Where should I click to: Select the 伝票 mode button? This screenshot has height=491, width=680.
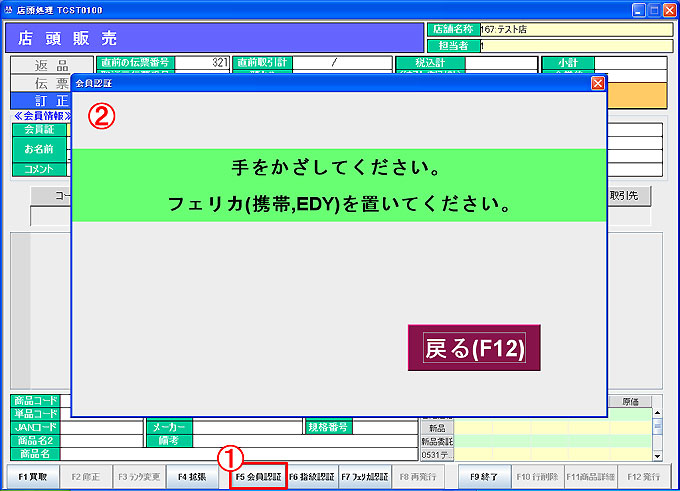coord(41,83)
